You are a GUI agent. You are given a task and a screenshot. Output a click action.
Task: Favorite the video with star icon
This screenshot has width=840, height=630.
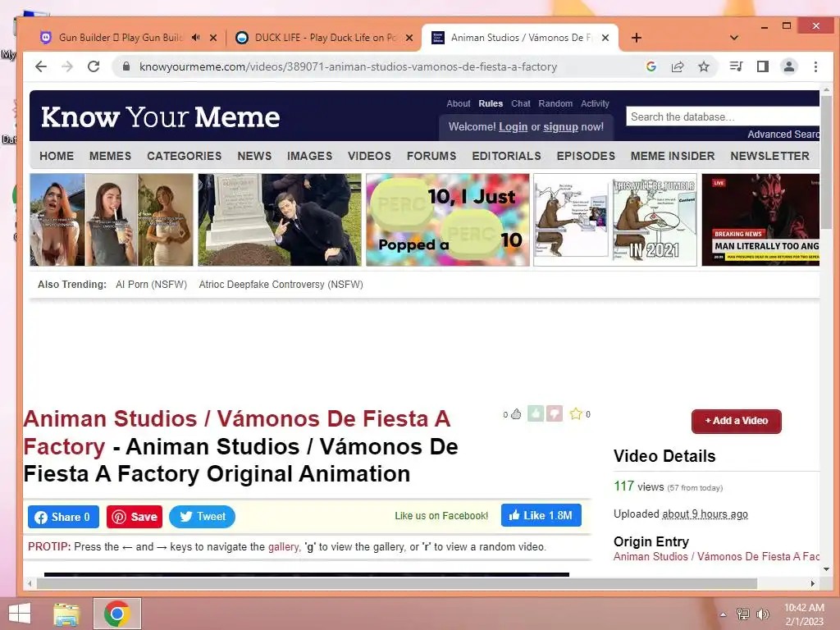(576, 413)
